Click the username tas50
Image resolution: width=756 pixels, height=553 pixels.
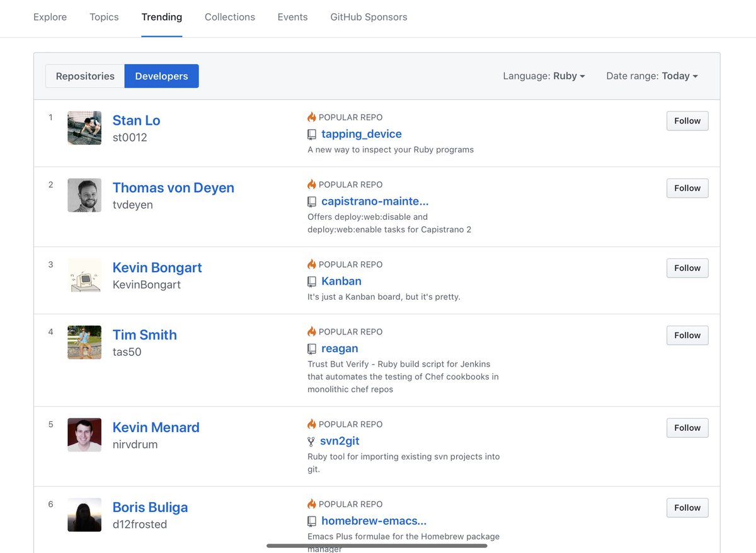coord(127,353)
